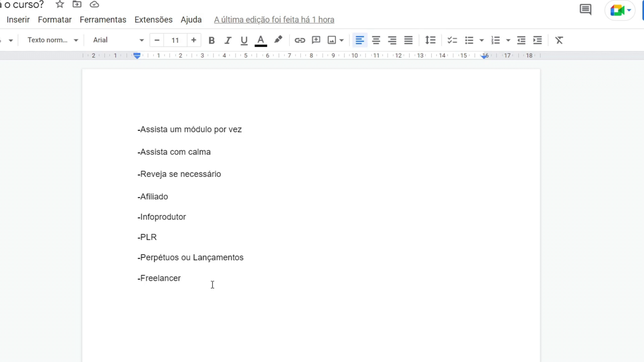The width and height of the screenshot is (644, 362).
Task: Increase font size
Action: tap(194, 40)
